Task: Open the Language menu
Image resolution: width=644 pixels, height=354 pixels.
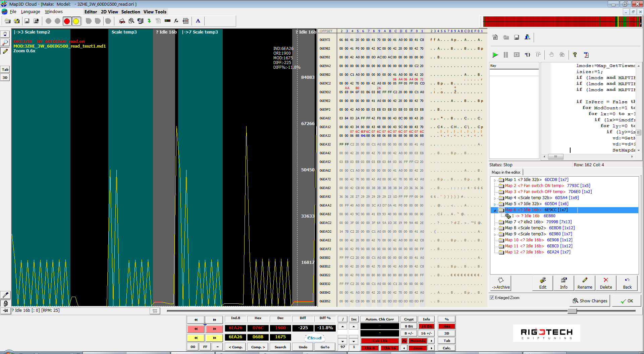Action: pyautogui.click(x=31, y=12)
